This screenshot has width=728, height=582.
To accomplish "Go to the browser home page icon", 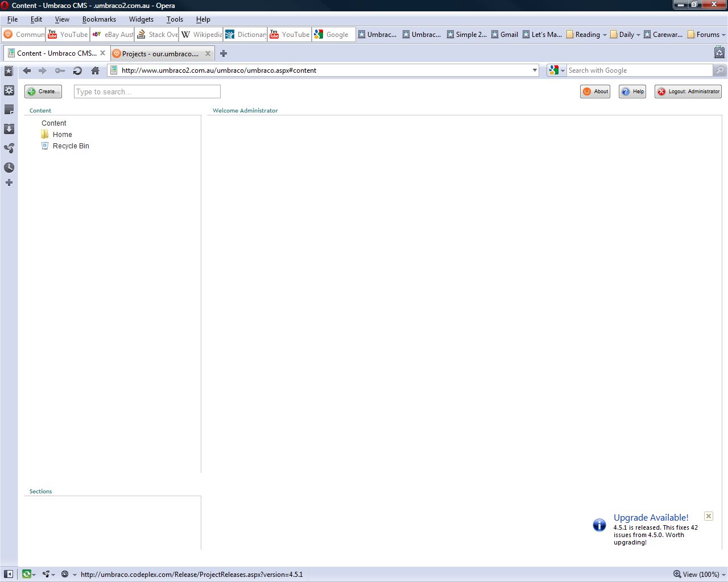I will click(x=95, y=70).
